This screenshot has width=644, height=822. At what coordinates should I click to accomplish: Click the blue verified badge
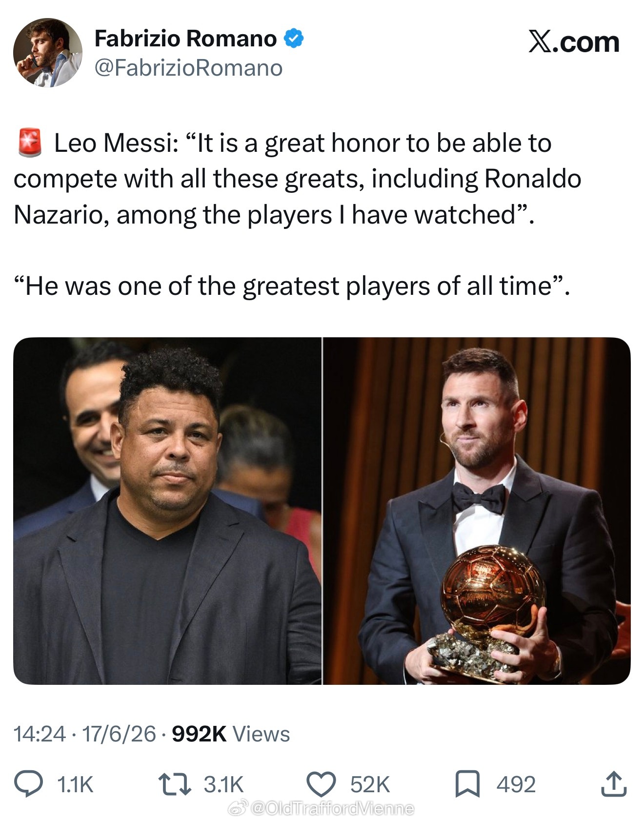coord(293,39)
